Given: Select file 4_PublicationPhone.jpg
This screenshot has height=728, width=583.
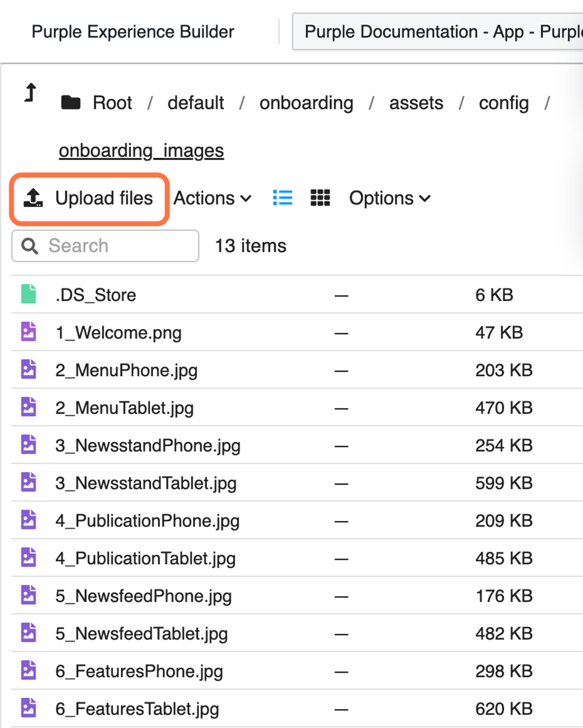Looking at the screenshot, I should pos(147,521).
